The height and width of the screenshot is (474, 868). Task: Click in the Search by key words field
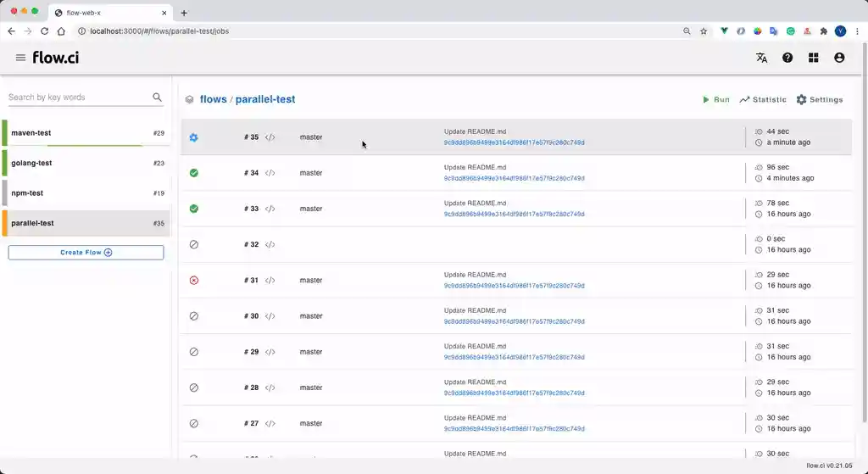[x=76, y=98]
